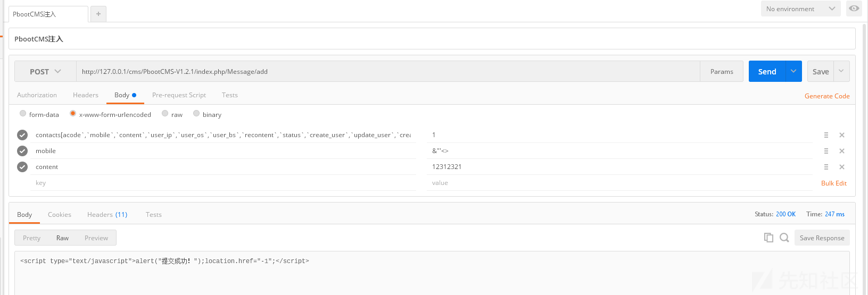Click the Params button

click(x=722, y=71)
